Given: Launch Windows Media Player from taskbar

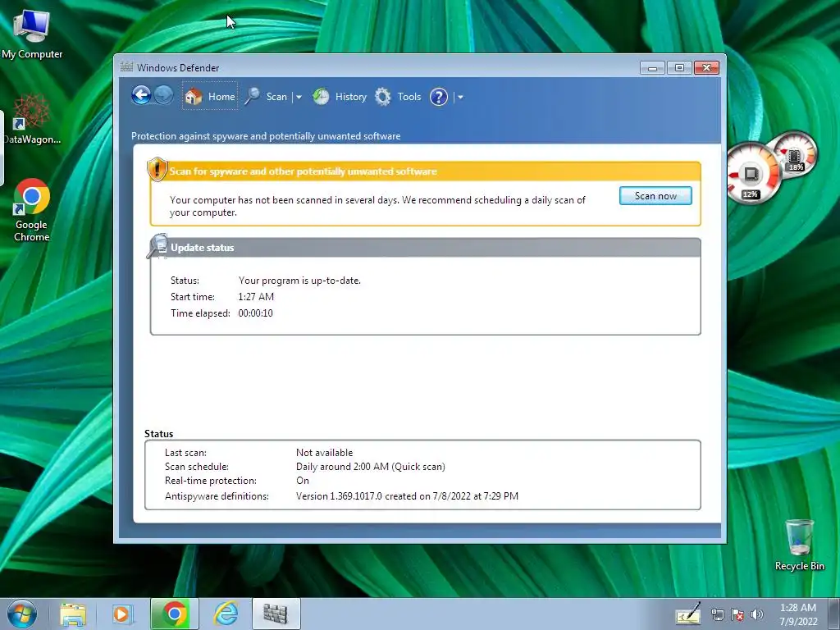Looking at the screenshot, I should 122,614.
